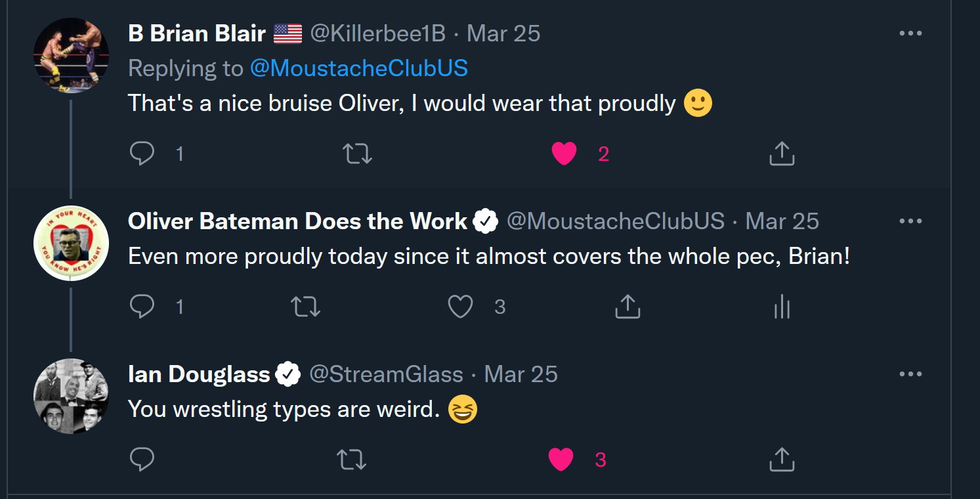View analytics for Oliver Bateman's tweet
This screenshot has width=980, height=499.
coord(781,307)
